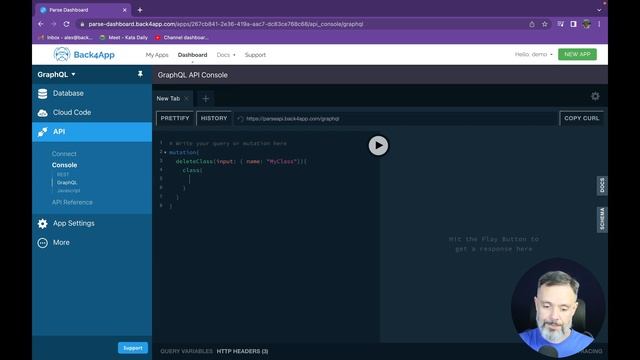640x360 pixels.
Task: Select the Dashboard nav item
Action: click(192, 55)
